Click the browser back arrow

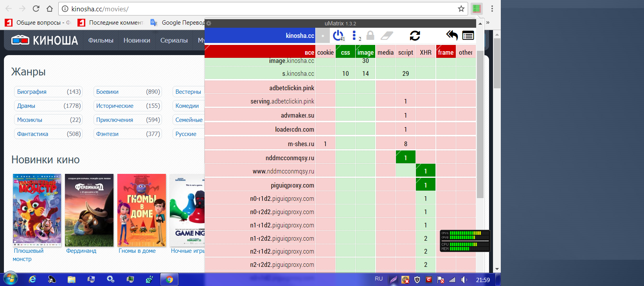pos(9,9)
